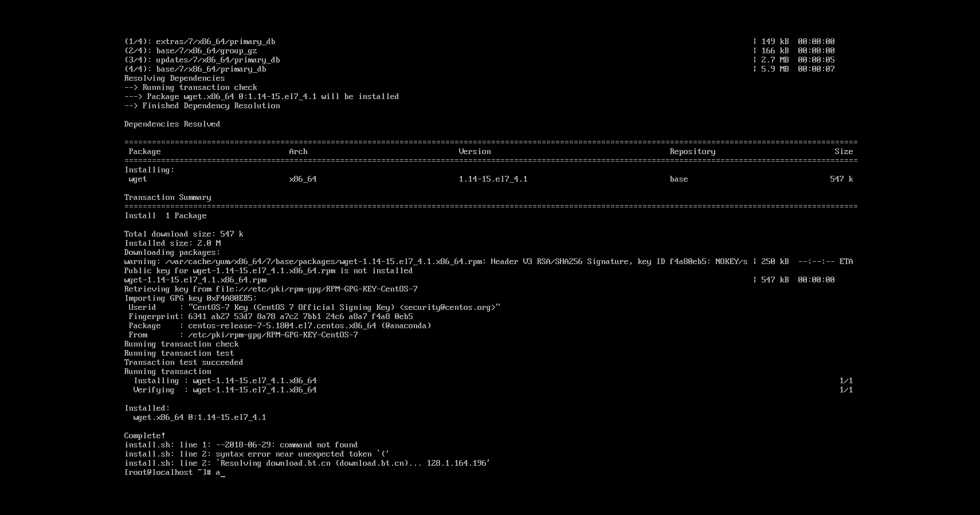980x515 pixels.
Task: Click 'Importing GPG key 0xF4A80EB5:' line
Action: click(x=191, y=298)
